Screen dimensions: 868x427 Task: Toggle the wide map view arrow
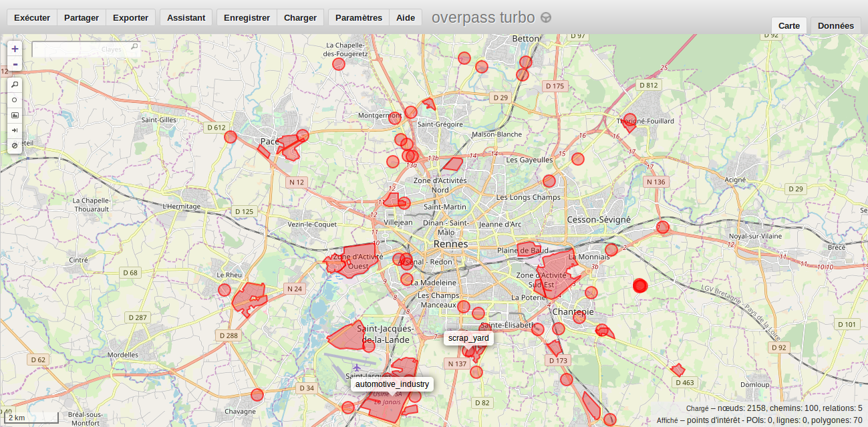(15, 130)
